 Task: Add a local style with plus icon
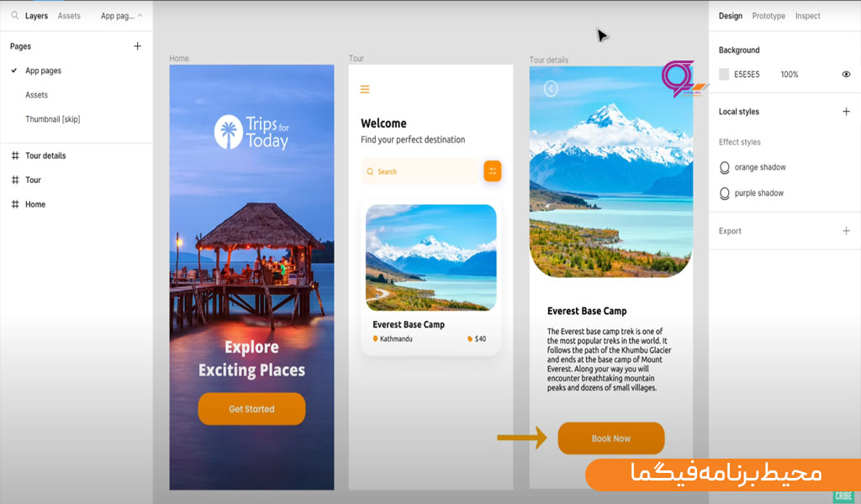(x=846, y=112)
